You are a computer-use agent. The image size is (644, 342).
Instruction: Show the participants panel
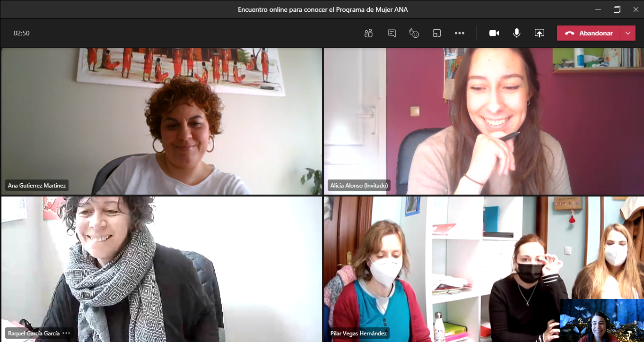pos(369,33)
